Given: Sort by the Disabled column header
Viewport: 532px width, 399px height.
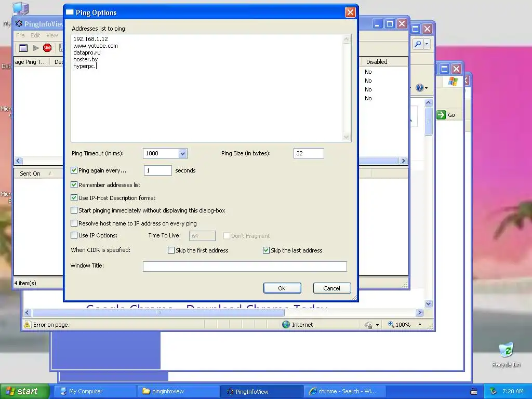Looking at the screenshot, I should pyautogui.click(x=383, y=62).
